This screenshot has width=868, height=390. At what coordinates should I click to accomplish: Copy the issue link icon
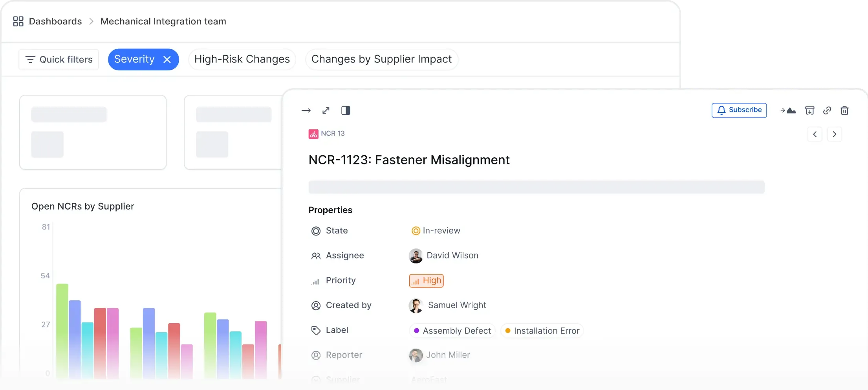(x=827, y=110)
